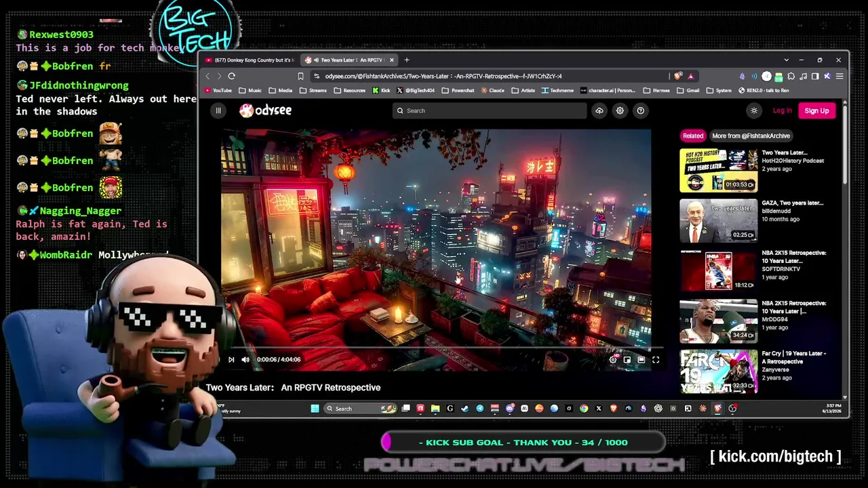
Task: Open the Brave Rewards triangle icon
Action: point(690,76)
